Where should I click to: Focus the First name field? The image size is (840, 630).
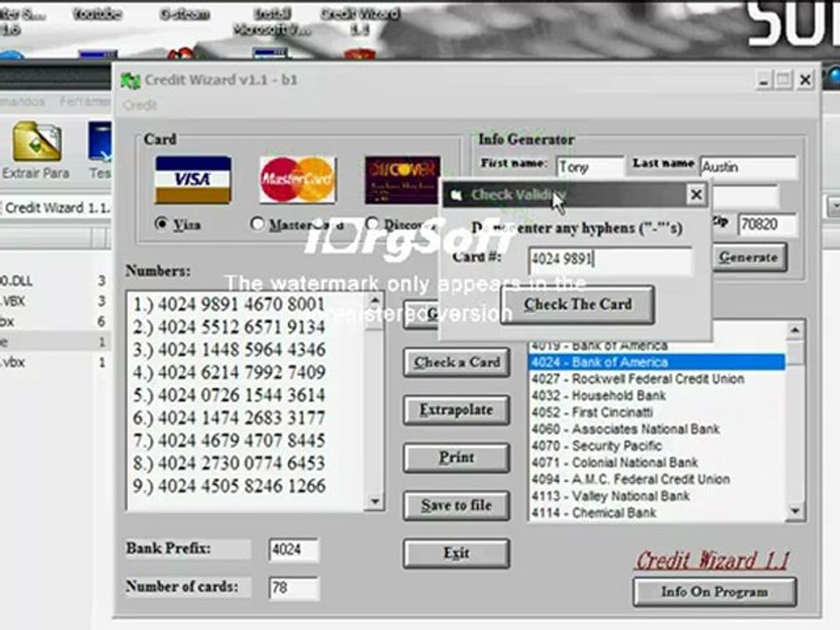[x=591, y=166]
